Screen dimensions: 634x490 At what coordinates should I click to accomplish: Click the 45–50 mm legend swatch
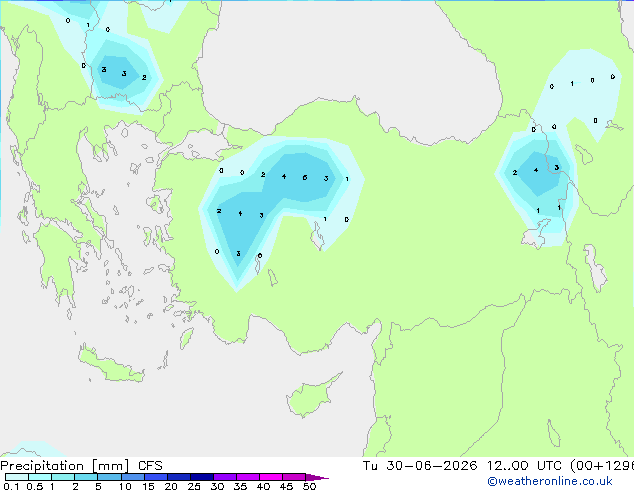click(294, 477)
